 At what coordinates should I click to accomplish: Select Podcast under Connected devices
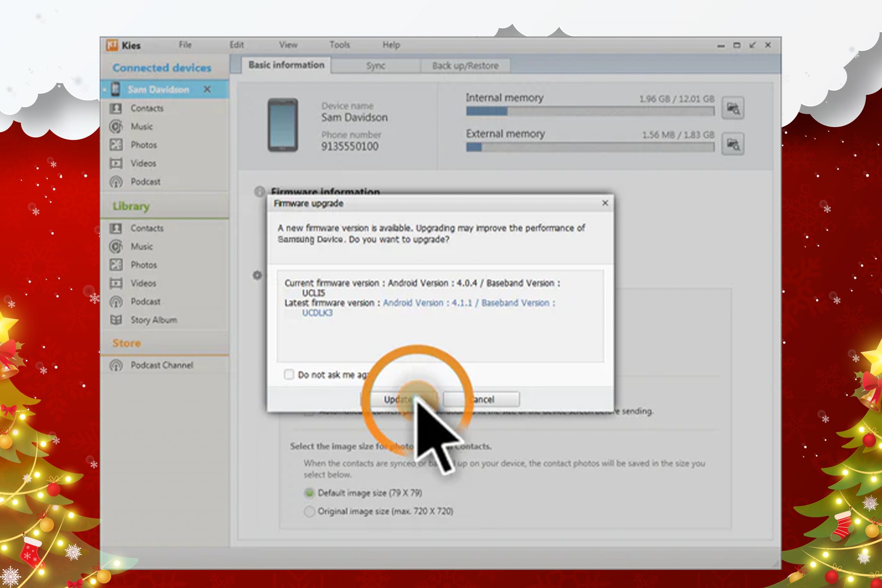[145, 182]
